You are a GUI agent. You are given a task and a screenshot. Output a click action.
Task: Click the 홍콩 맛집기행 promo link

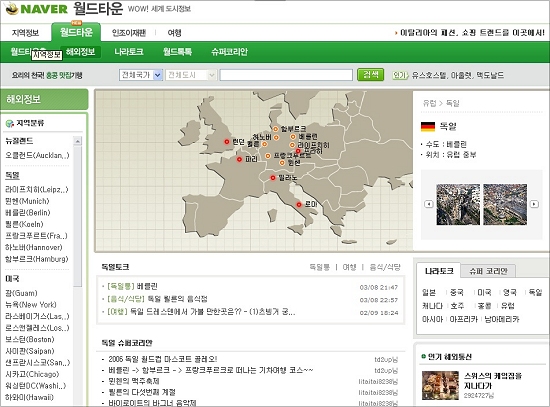coord(64,75)
